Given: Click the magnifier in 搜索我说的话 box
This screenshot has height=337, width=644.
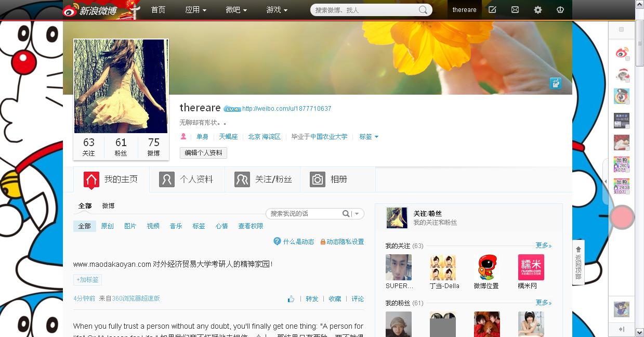Looking at the screenshot, I should point(346,214).
